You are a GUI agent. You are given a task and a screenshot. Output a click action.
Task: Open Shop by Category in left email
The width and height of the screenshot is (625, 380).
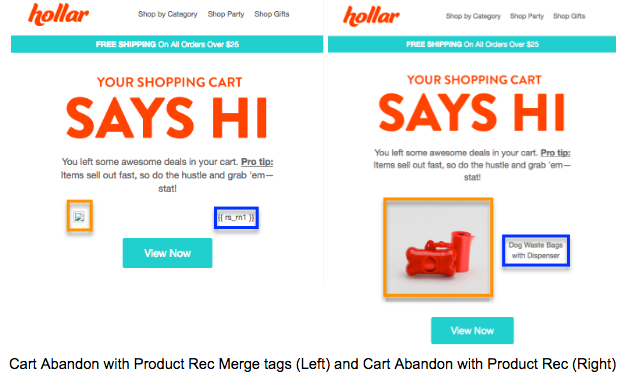tap(167, 14)
